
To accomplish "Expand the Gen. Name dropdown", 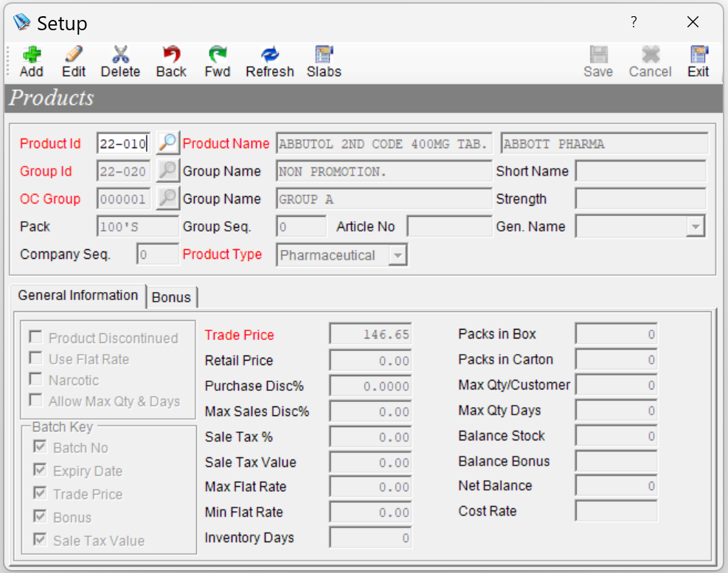I will pos(696,226).
